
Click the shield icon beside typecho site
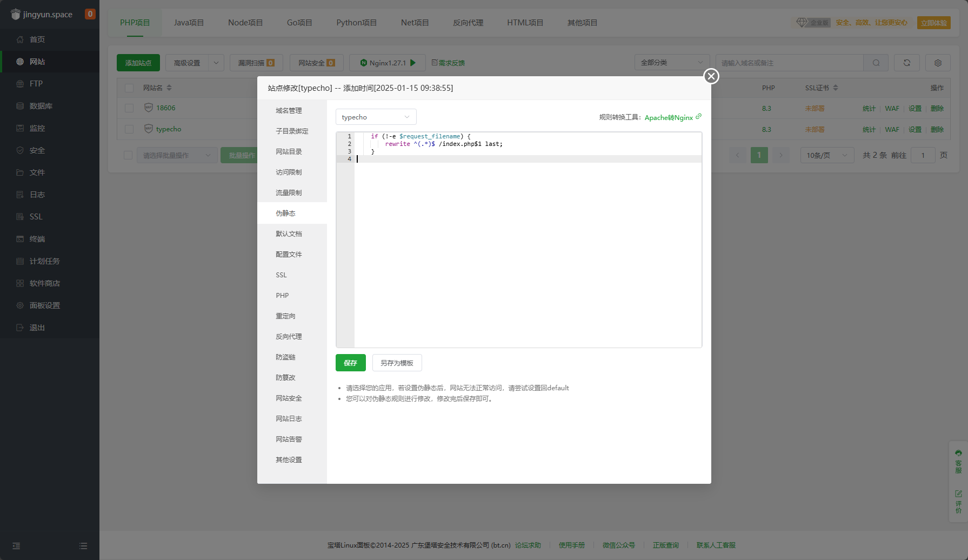[148, 129]
